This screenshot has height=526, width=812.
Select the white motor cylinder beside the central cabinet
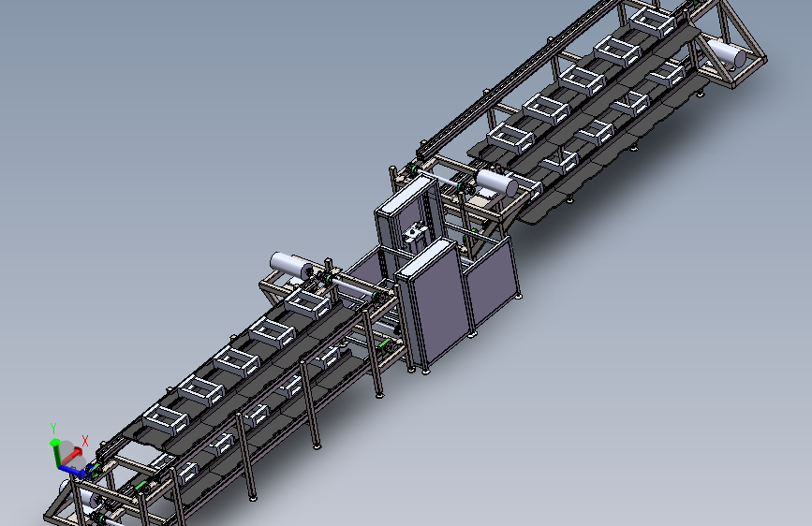point(496,183)
